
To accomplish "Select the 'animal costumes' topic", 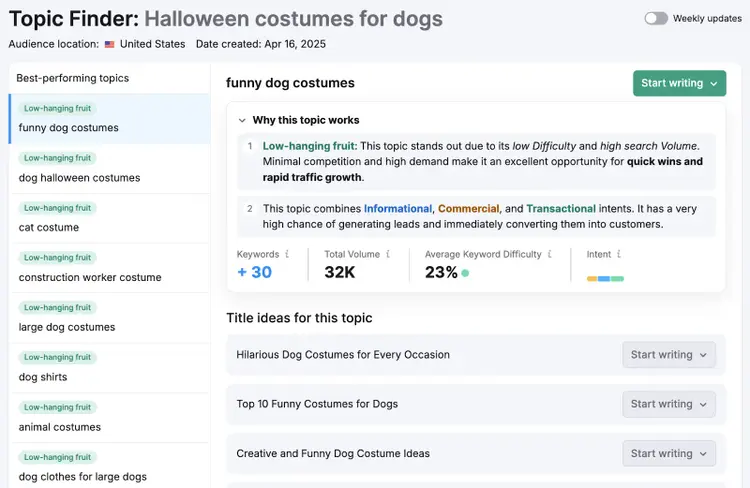I will [x=110, y=418].
